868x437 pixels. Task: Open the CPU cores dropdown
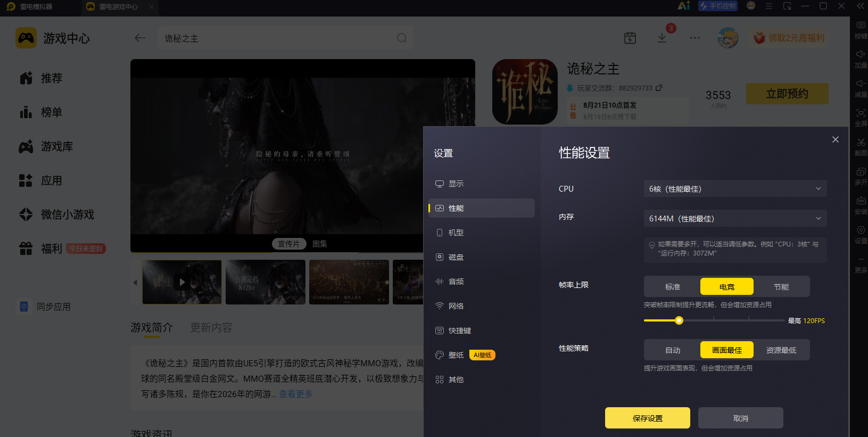(735, 188)
